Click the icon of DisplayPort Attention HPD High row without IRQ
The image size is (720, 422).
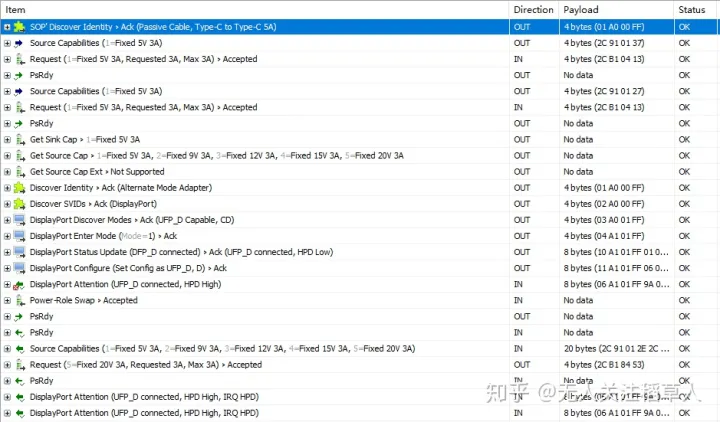(19, 285)
